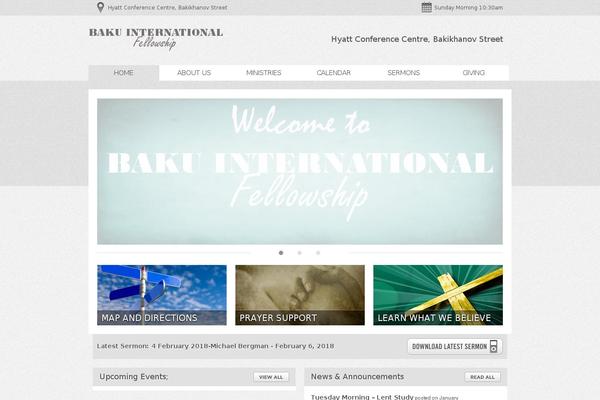Click the Download Latest Sermon button
Viewport: 600px width, 400px height.
(455, 346)
